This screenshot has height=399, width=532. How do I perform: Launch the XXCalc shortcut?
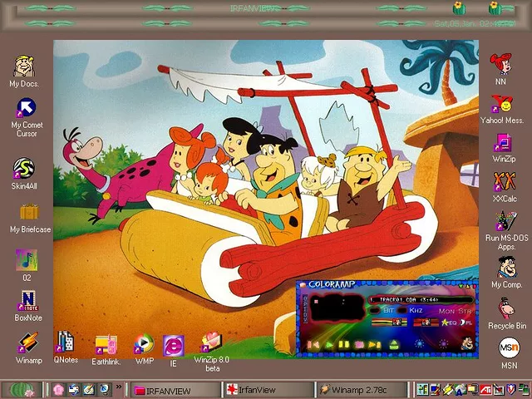click(505, 187)
